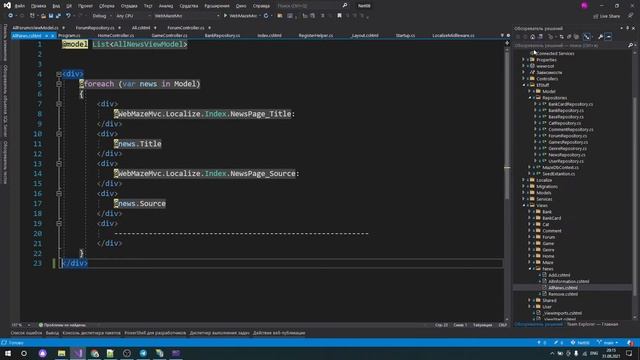Open Live Share
Viewport: 640px width, 360px height.
click(607, 16)
